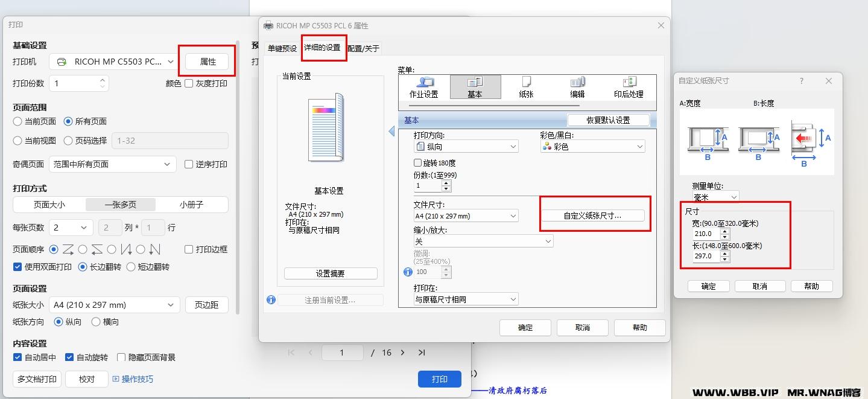Viewport: 868px width, 399px height.
Task: Enable the 灰度打印 grayscale printing checkbox
Action: 189,83
